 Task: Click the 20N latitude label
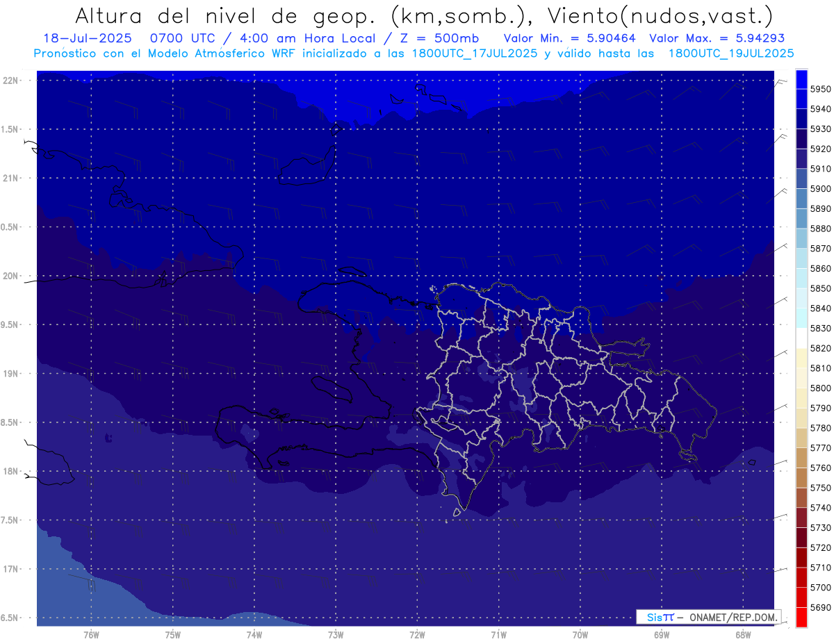point(12,276)
